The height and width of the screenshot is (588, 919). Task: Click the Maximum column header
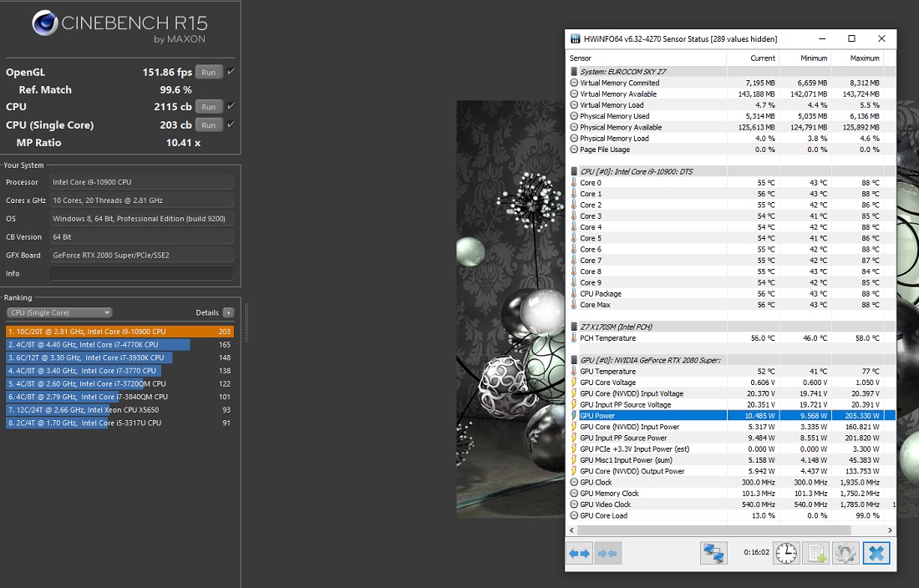click(864, 58)
